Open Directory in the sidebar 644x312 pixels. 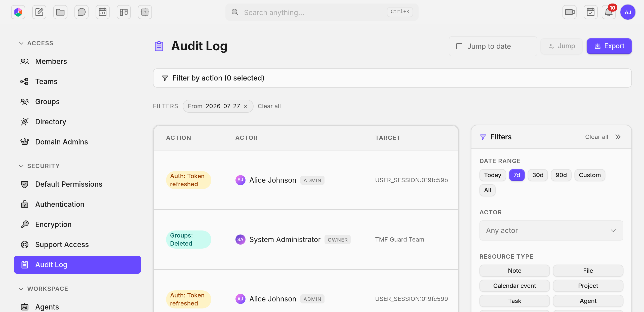[x=77, y=122]
